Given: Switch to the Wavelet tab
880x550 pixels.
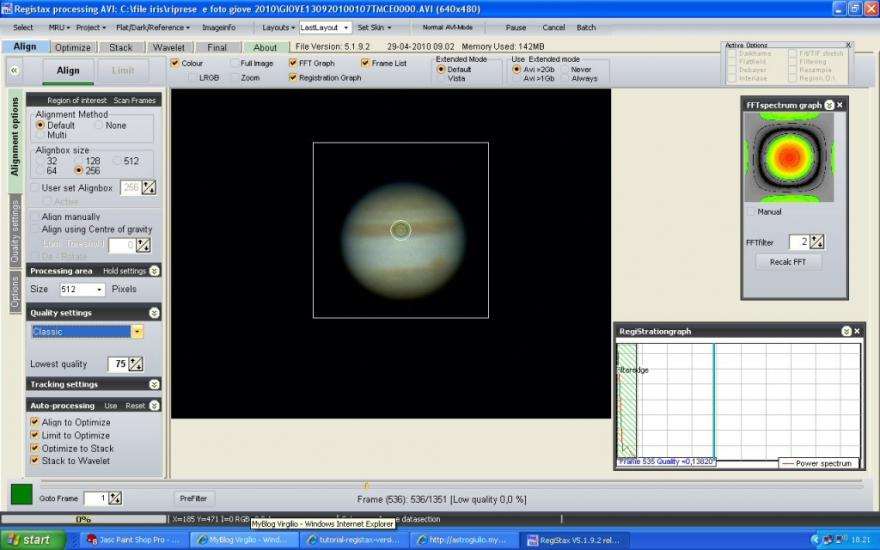Looking at the screenshot, I should tap(168, 48).
